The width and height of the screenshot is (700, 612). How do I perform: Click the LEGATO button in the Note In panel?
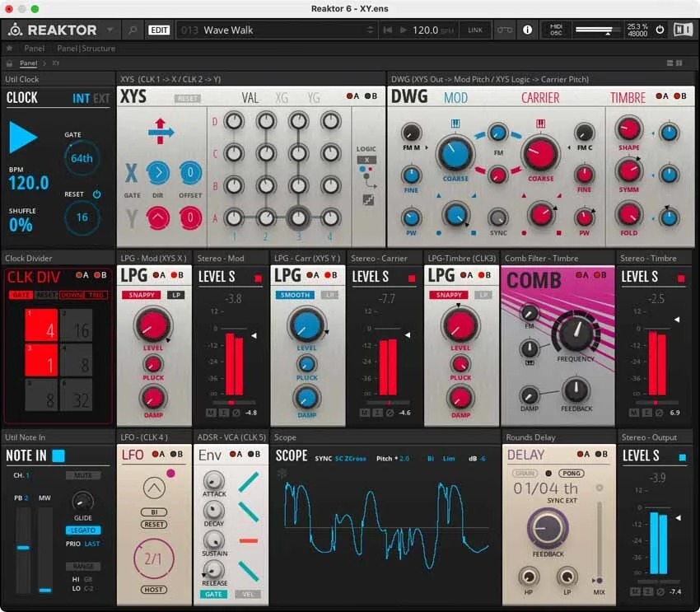point(82,530)
